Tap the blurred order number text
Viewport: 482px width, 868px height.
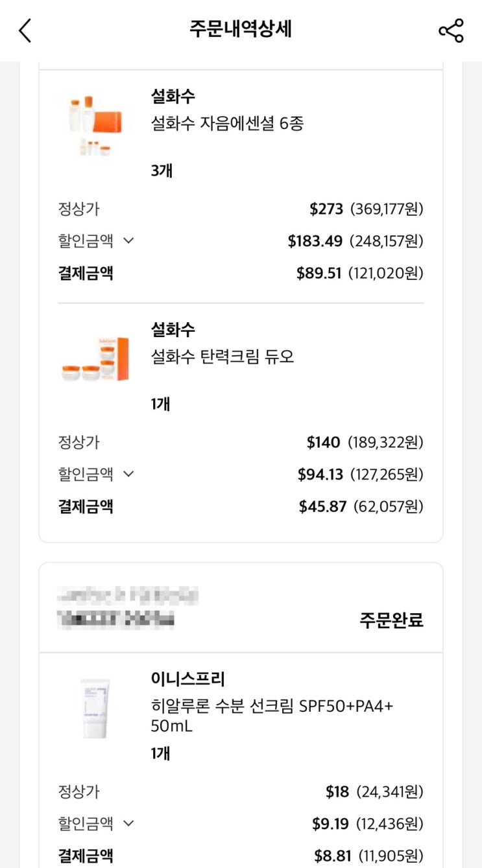click(117, 620)
